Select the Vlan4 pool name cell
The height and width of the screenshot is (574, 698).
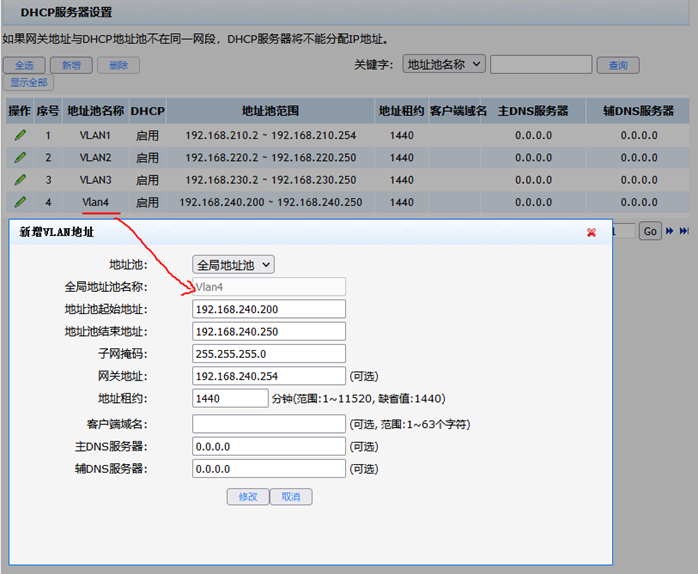95,202
